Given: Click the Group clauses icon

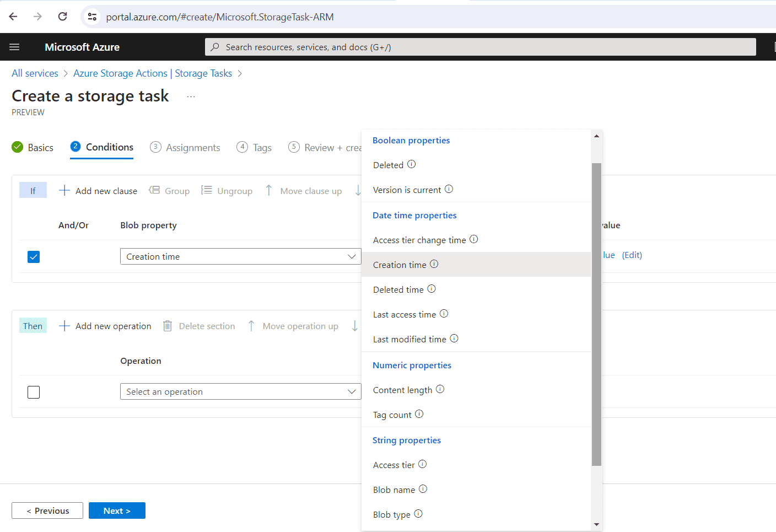Looking at the screenshot, I should (x=154, y=190).
